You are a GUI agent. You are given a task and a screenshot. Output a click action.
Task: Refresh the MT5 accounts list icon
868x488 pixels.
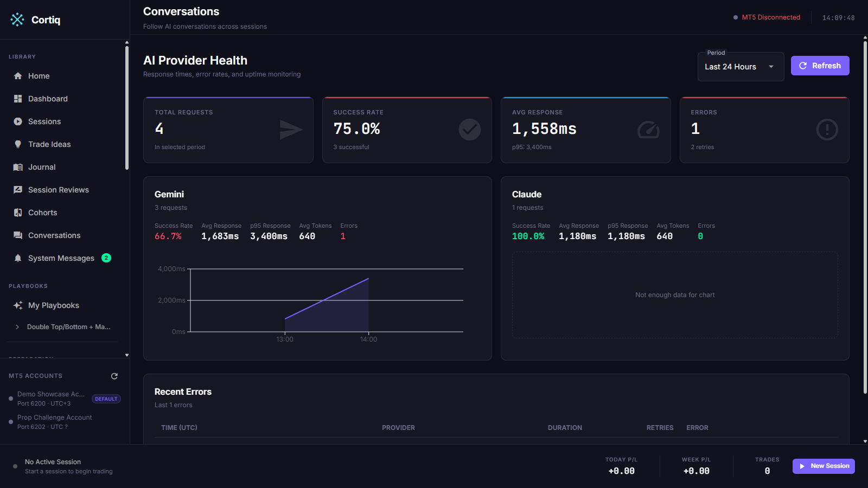click(114, 376)
